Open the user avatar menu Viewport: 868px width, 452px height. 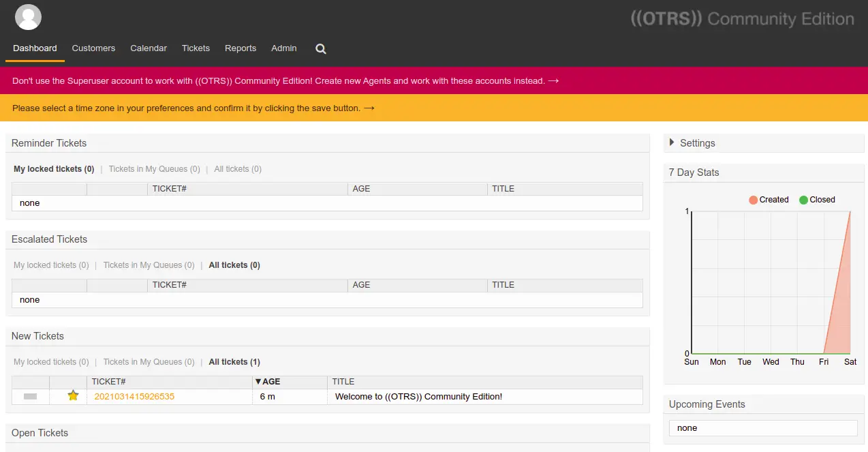tap(28, 17)
